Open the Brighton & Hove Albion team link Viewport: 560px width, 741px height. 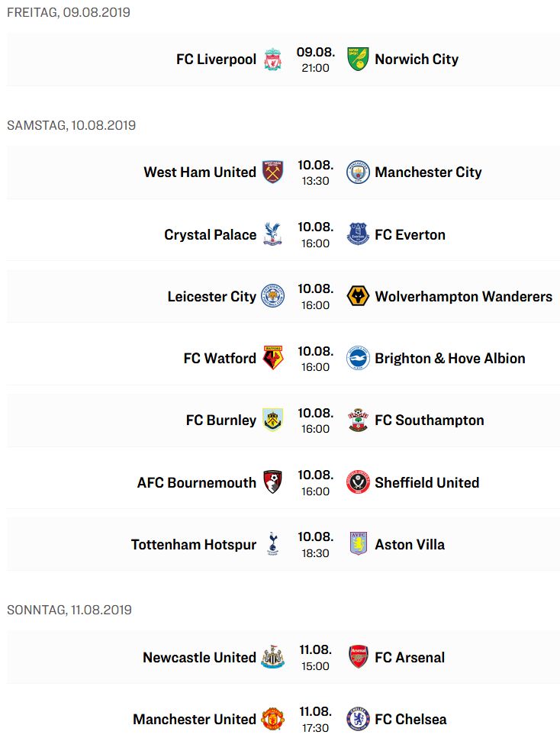[450, 358]
